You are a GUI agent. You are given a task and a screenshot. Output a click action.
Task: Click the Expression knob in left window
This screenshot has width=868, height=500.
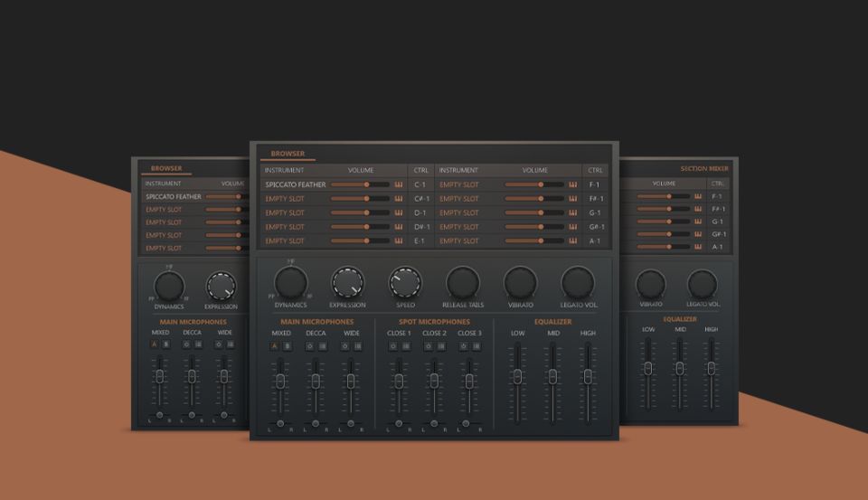(221, 287)
